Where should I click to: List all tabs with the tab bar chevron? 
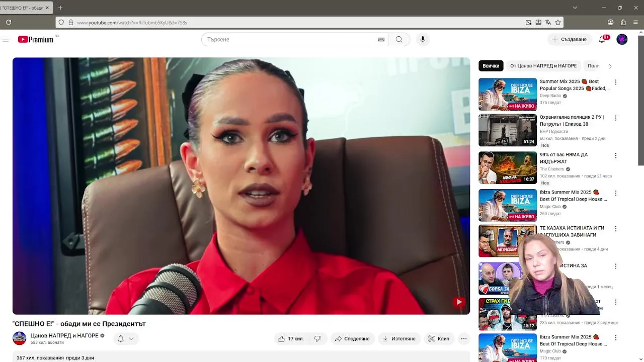(575, 8)
